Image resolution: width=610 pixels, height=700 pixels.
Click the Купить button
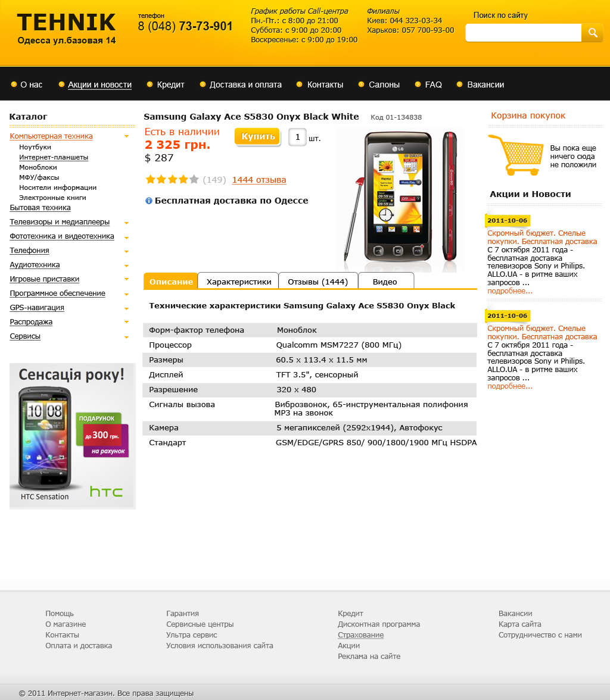pos(258,137)
